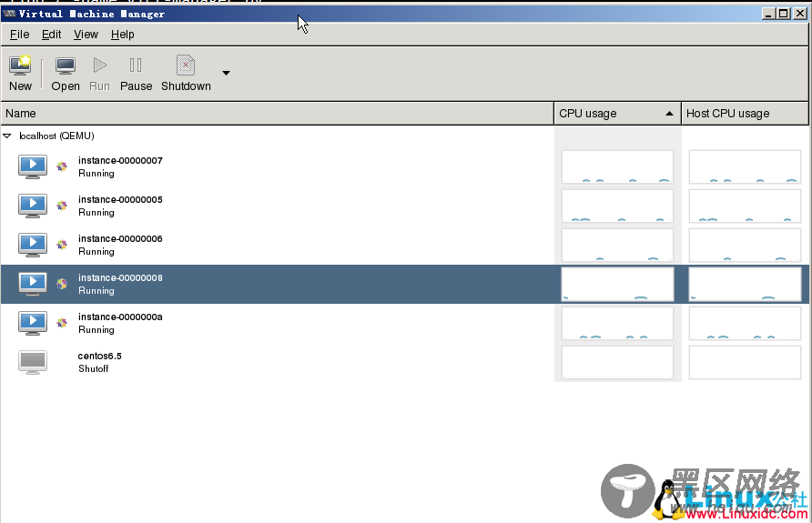Click the CPU usage graph of instance-0000000a

[617, 323]
